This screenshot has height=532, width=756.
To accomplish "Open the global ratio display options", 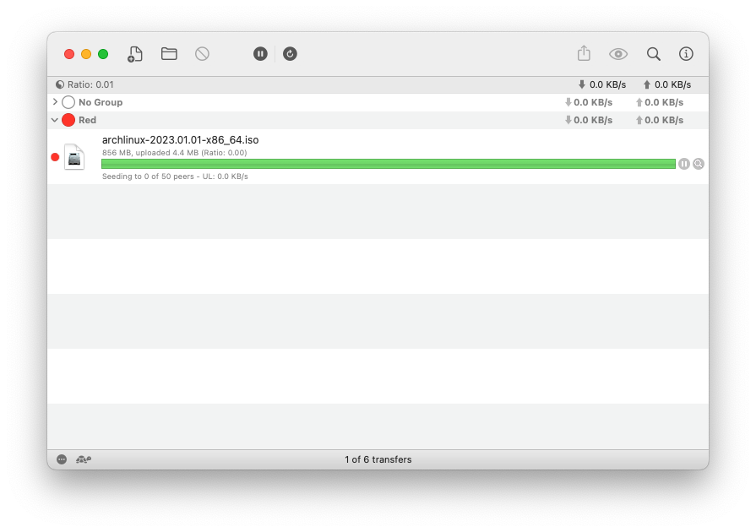I will pyautogui.click(x=59, y=84).
